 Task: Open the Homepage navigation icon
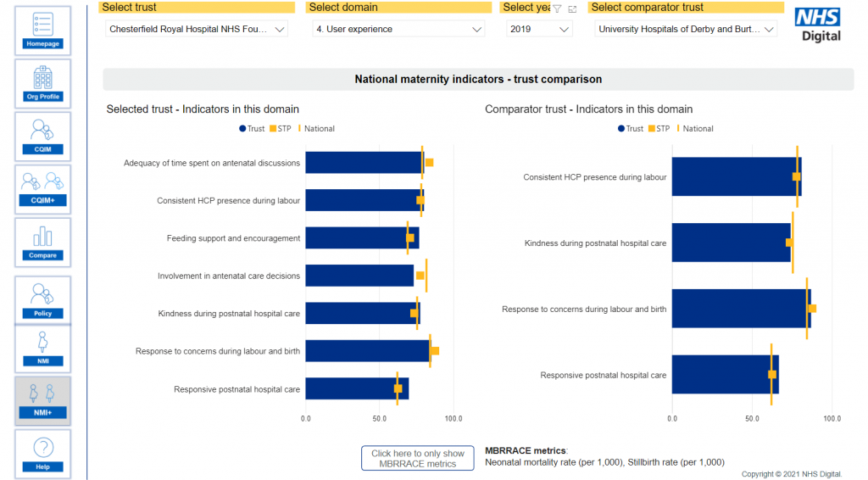tap(42, 31)
